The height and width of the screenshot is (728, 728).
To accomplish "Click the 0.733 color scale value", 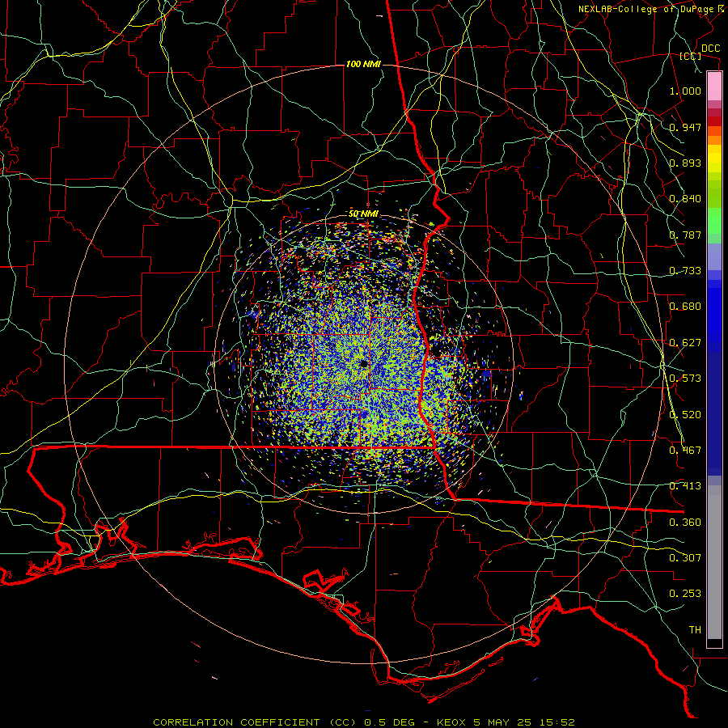I will [685, 271].
